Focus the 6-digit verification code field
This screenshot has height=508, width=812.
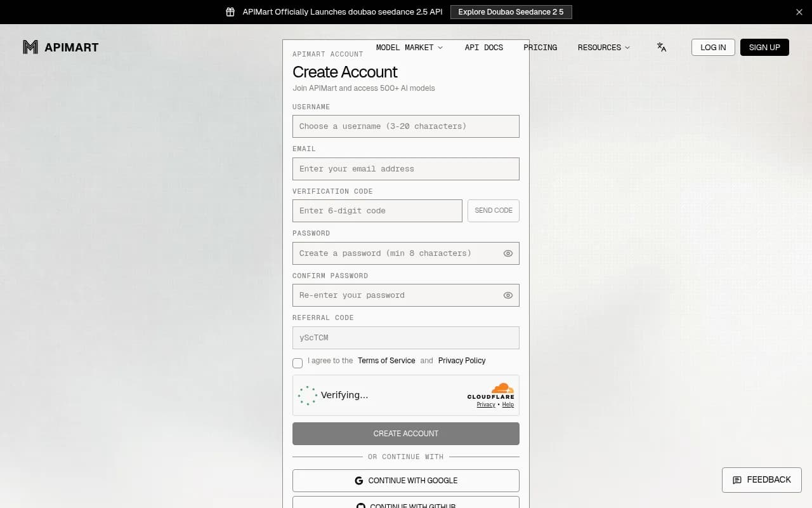pos(377,211)
